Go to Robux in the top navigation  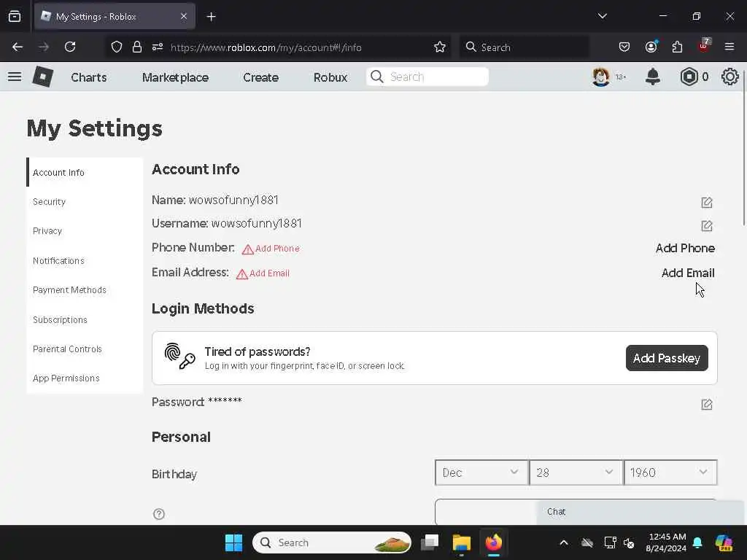330,77
